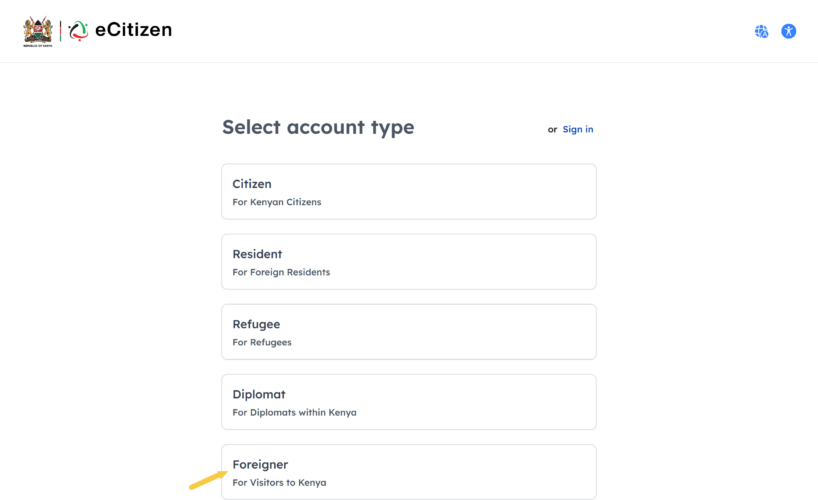
Task: Click the eCitizen logo in header
Action: [x=120, y=30]
